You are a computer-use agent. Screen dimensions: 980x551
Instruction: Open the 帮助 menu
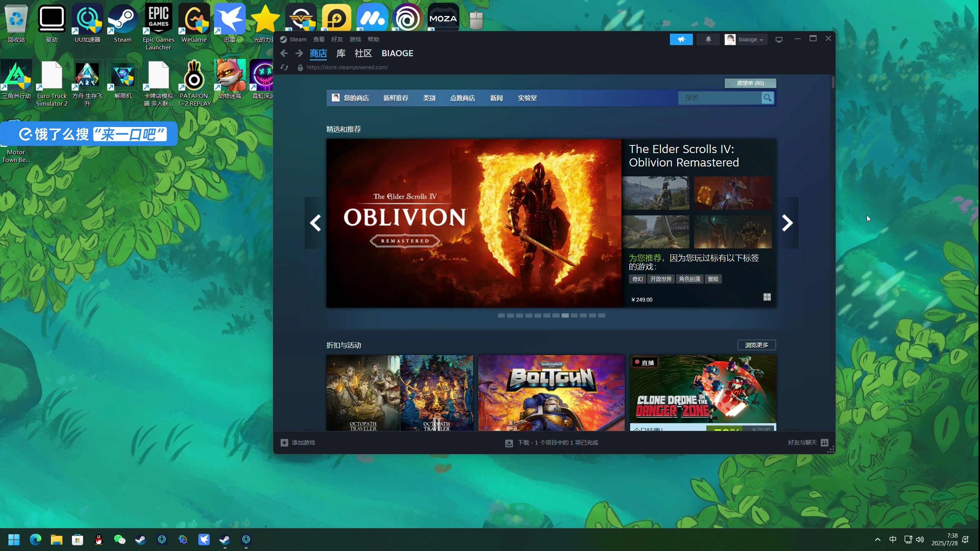pos(373,39)
